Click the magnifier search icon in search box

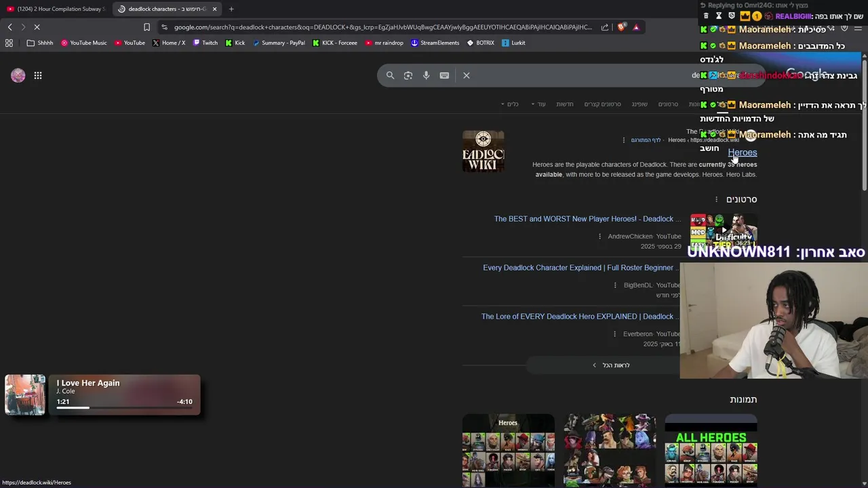point(390,75)
